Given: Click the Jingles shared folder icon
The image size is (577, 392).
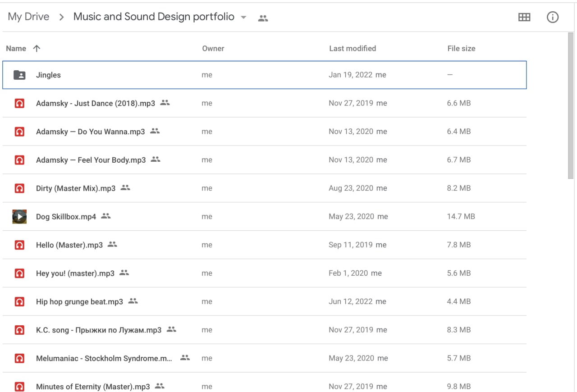Looking at the screenshot, I should tap(19, 75).
